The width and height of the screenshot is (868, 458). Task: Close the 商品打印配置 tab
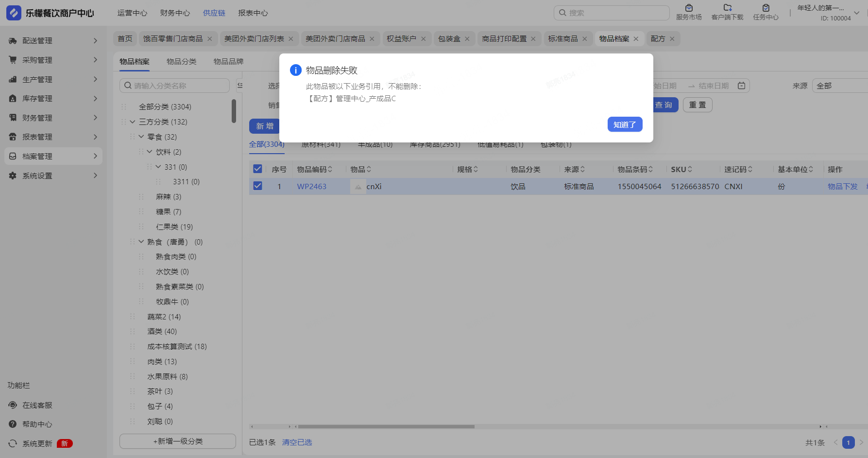point(533,39)
